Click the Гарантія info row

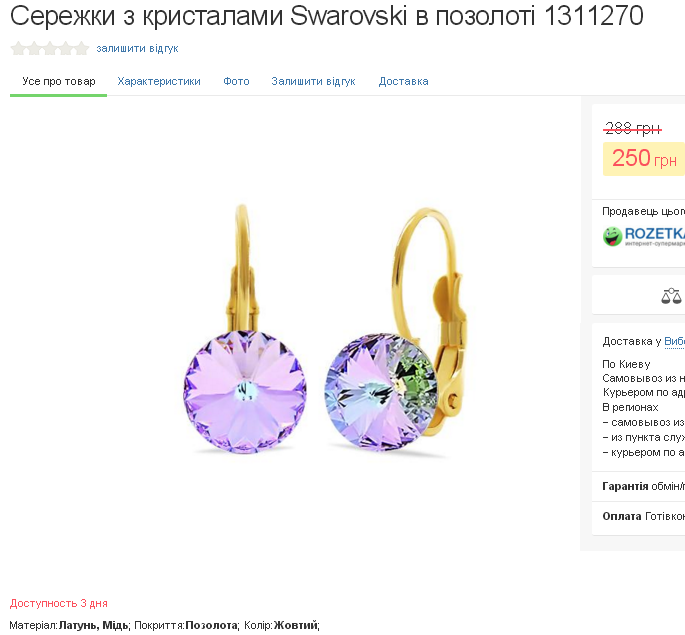[x=638, y=486]
